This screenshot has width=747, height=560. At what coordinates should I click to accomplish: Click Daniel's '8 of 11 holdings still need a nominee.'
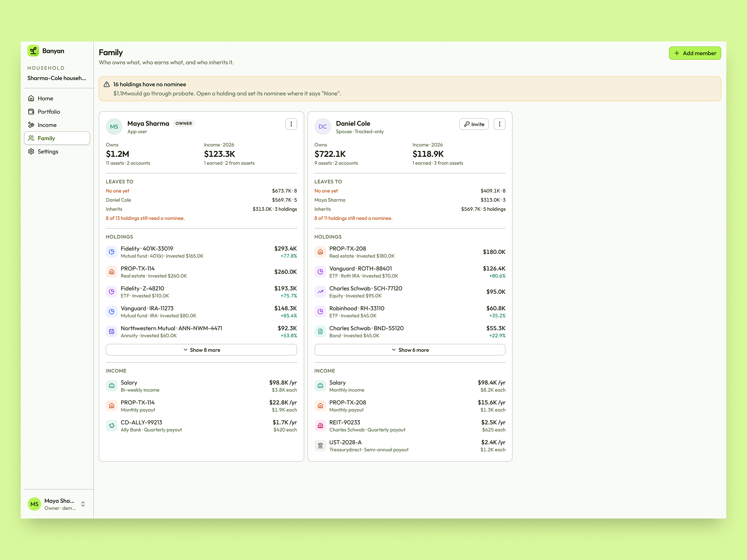(353, 218)
